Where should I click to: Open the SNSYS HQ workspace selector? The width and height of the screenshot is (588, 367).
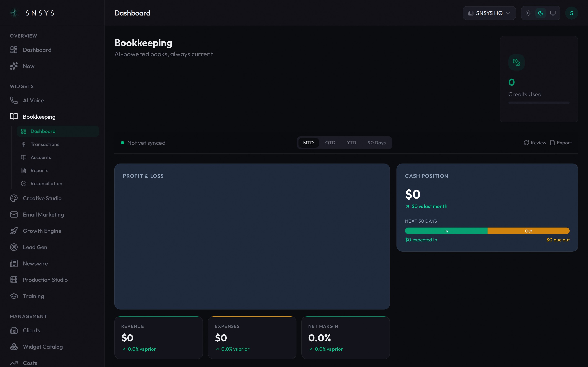489,13
